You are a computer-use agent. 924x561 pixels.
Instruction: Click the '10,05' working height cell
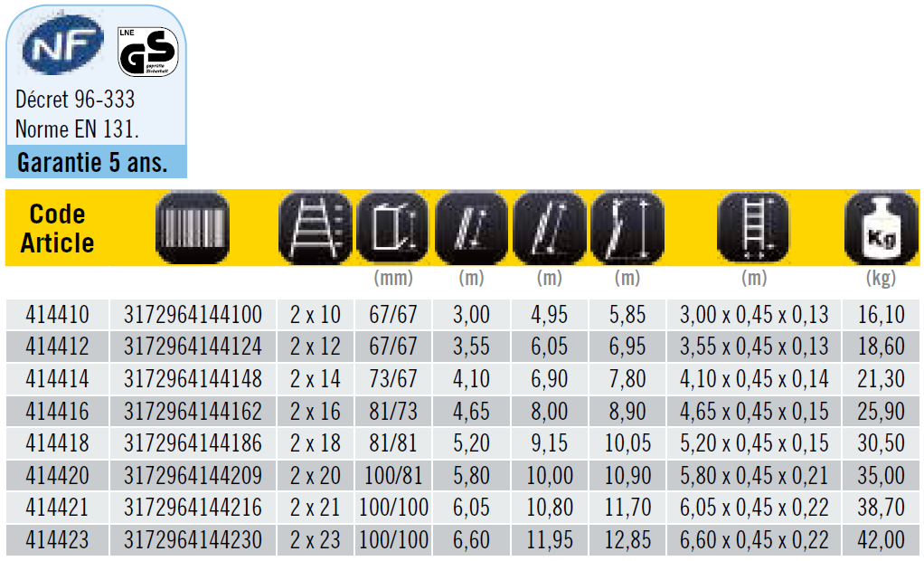[x=627, y=443]
